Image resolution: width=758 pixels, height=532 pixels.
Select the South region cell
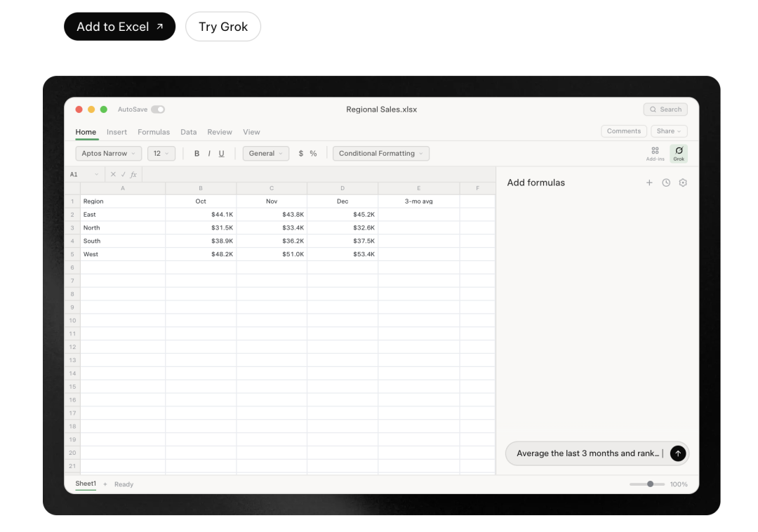point(123,241)
